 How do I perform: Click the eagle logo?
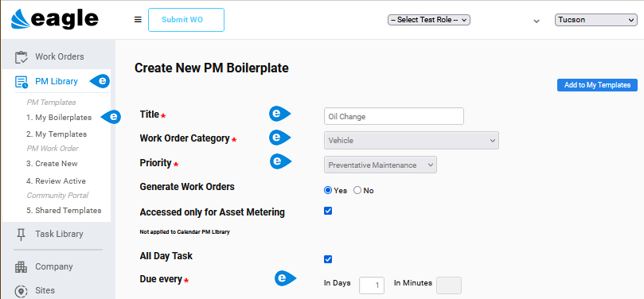(x=55, y=20)
